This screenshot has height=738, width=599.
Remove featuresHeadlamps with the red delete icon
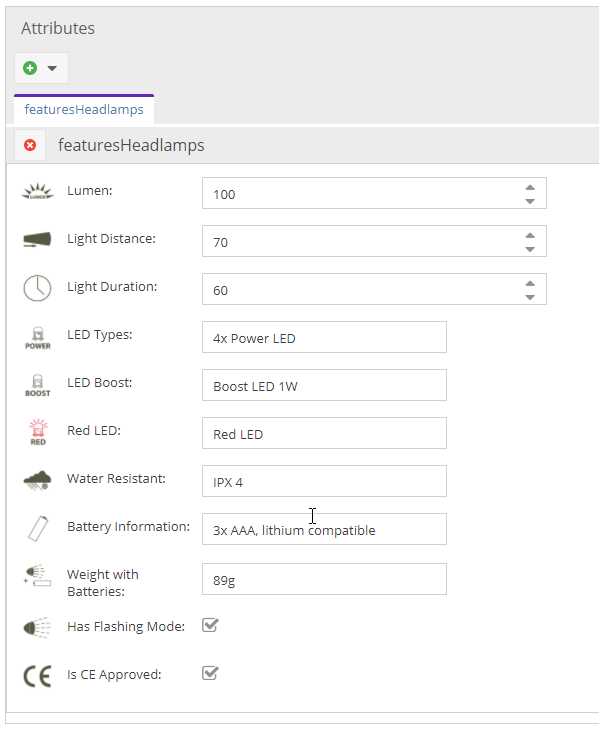click(30, 145)
